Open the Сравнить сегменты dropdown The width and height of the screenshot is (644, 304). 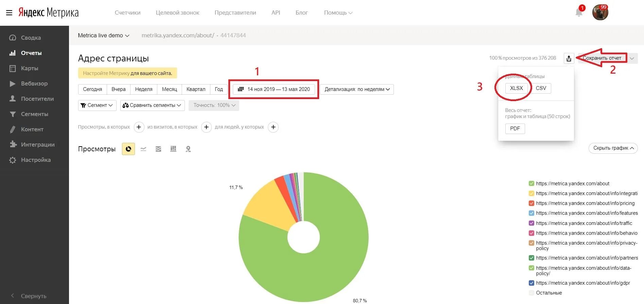[152, 106]
